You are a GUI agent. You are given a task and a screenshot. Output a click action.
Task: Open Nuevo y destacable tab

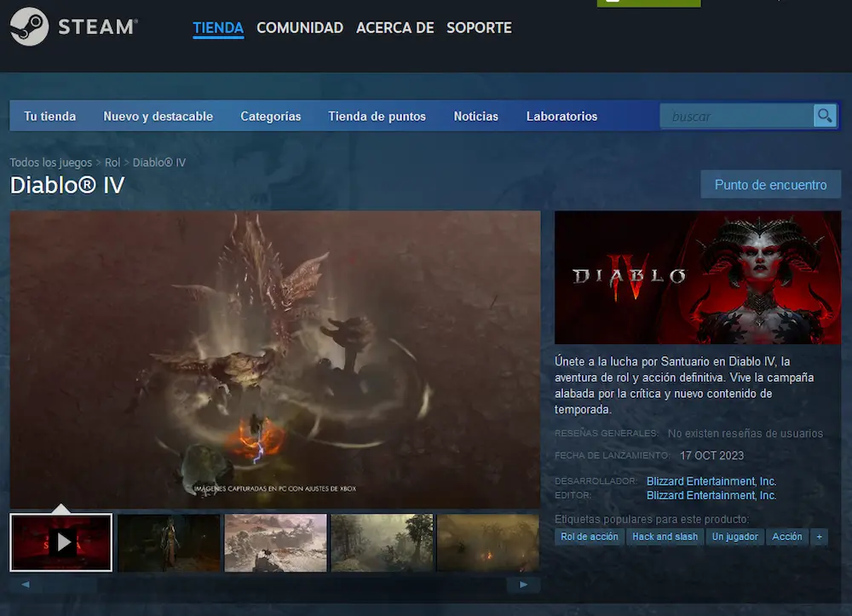(x=158, y=116)
